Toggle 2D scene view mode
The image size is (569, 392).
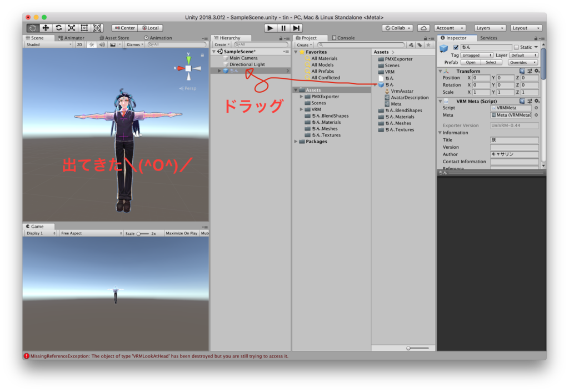pyautogui.click(x=79, y=44)
